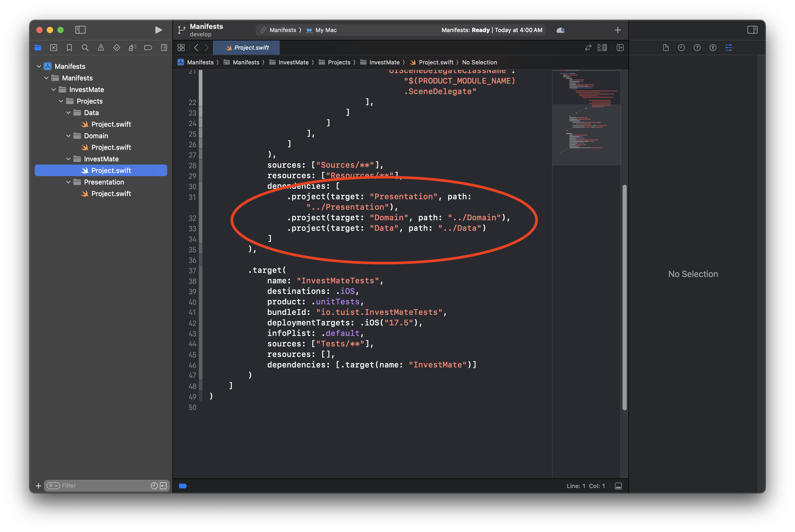Collapse the Projects folder
The width and height of the screenshot is (795, 532).
61,101
